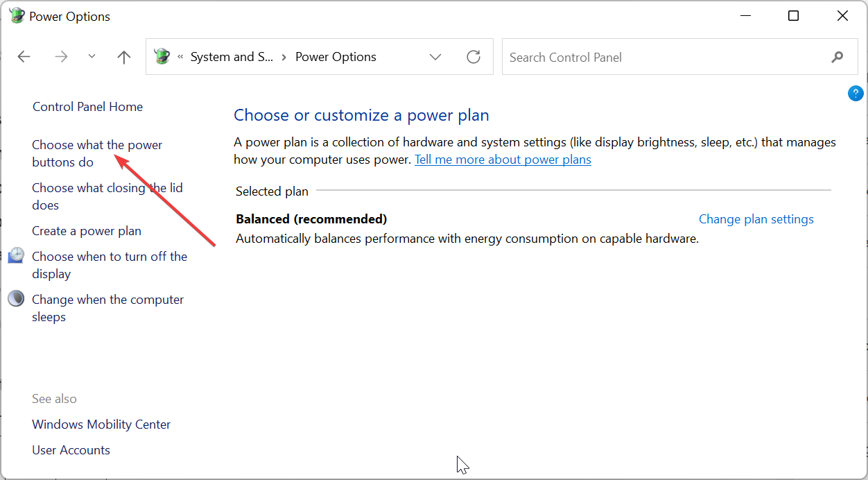
Task: Select Create a power plan
Action: [87, 231]
